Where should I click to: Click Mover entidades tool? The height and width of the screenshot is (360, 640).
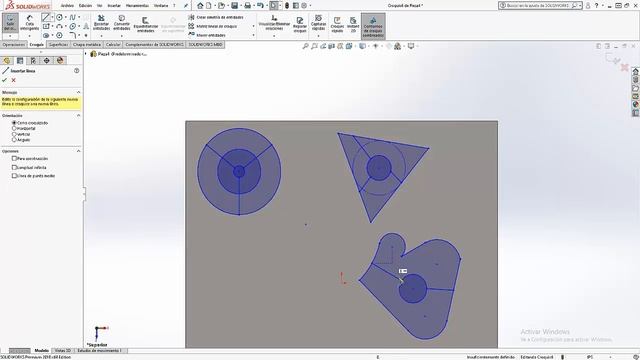pos(207,35)
